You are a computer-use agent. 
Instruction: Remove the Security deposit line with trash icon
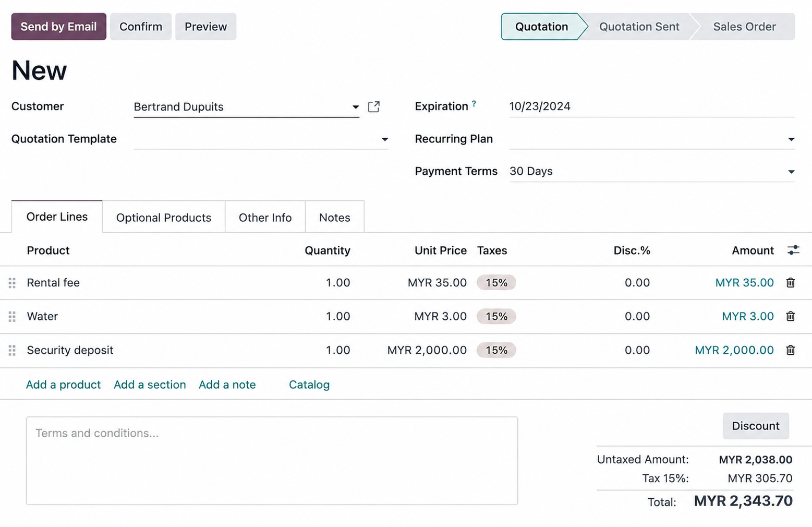790,350
